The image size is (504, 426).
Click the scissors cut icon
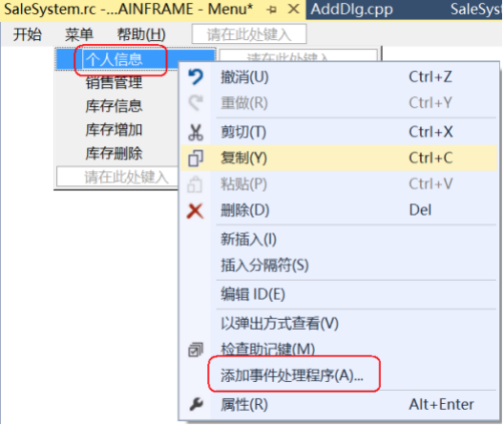coord(196,132)
